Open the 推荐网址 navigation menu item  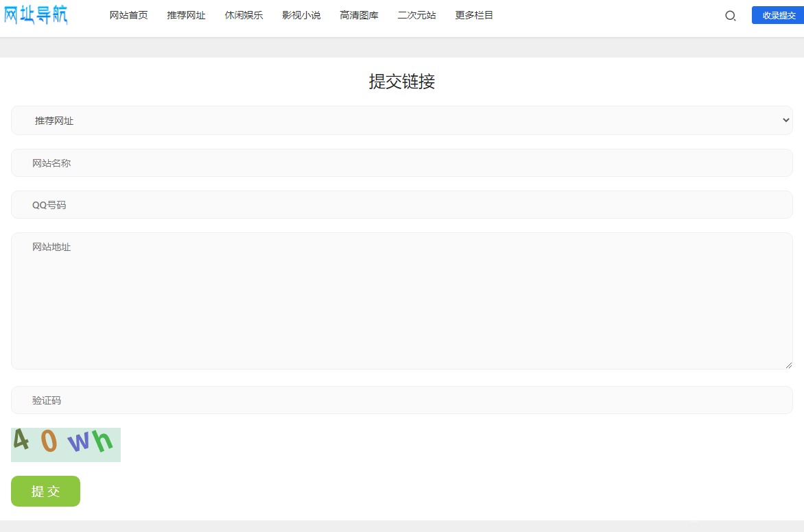click(186, 15)
